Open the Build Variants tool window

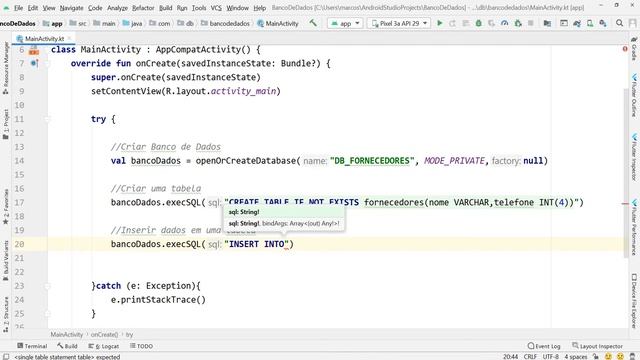[6, 260]
